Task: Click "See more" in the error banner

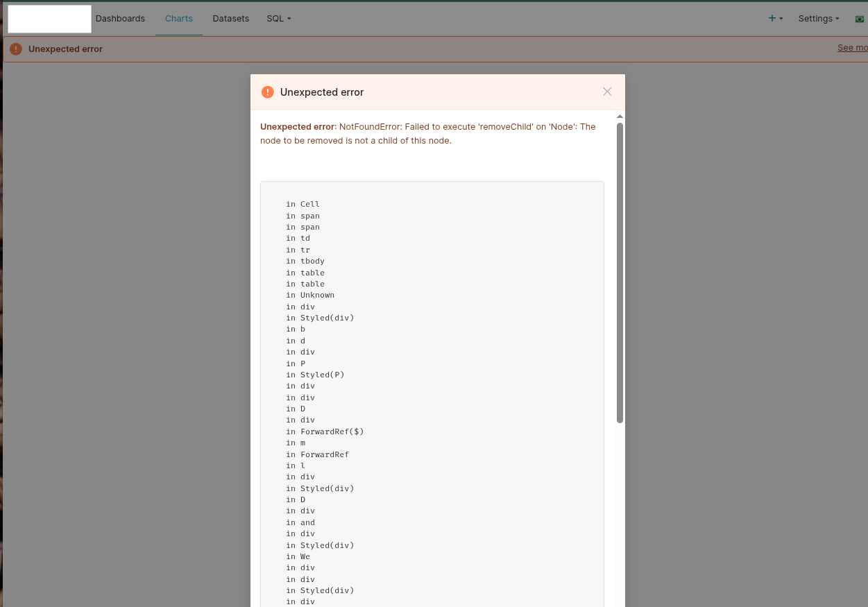Action: point(852,47)
